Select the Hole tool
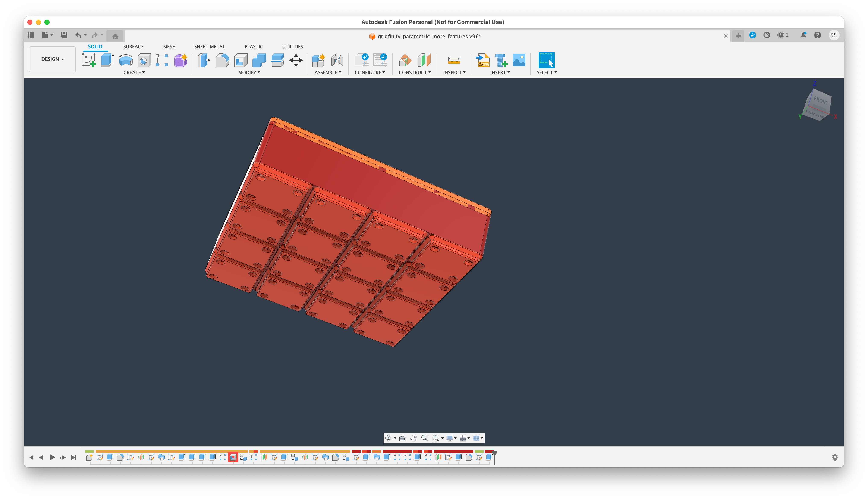 click(x=144, y=60)
